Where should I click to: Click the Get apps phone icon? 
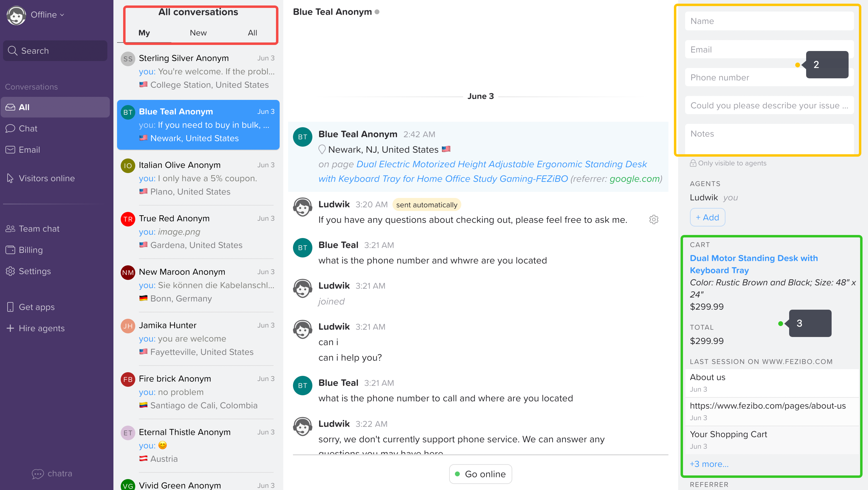tap(10, 307)
